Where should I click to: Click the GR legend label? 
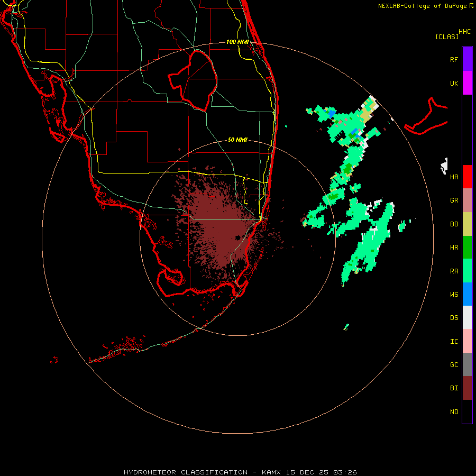click(x=454, y=200)
